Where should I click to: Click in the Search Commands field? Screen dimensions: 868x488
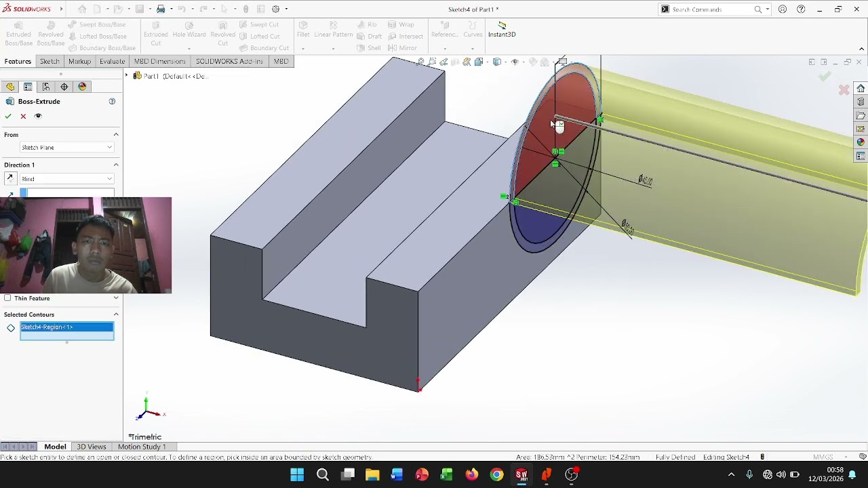[711, 9]
